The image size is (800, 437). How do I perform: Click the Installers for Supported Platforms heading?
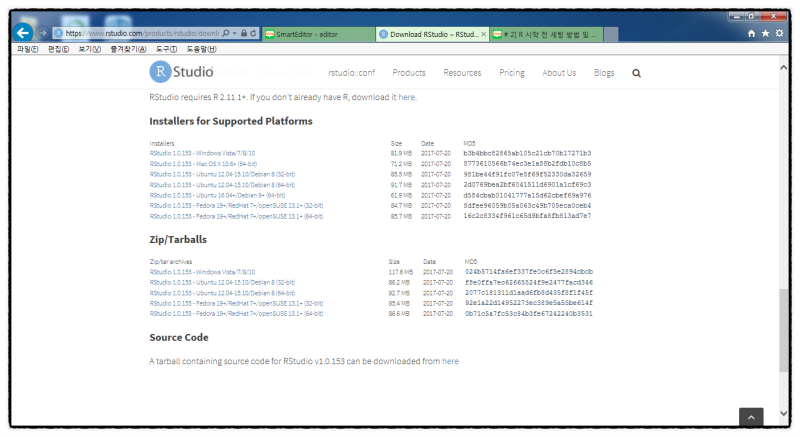231,121
